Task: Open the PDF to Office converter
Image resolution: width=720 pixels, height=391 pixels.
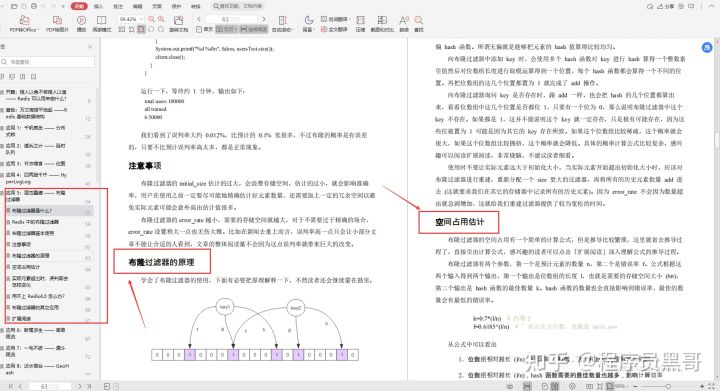Action: 24,23
